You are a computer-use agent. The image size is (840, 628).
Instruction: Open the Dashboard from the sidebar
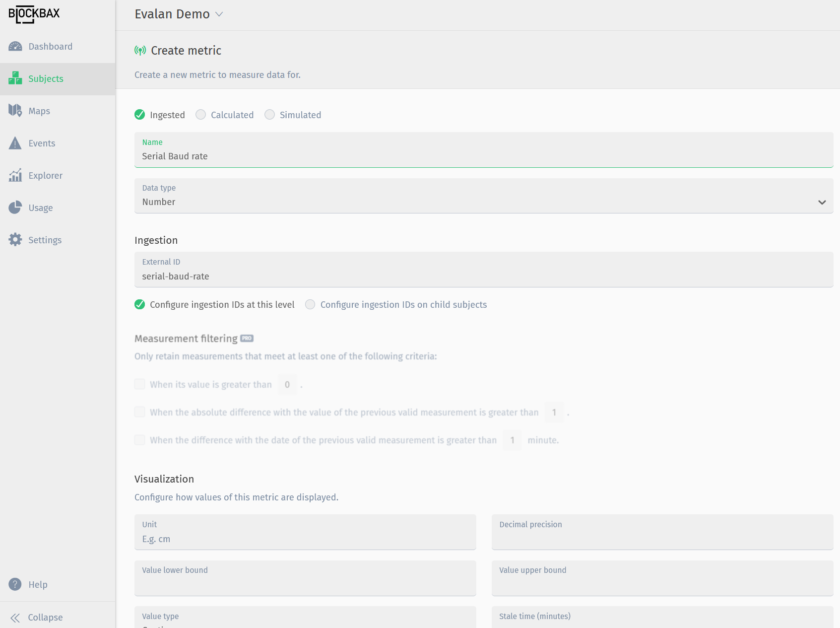coord(51,46)
